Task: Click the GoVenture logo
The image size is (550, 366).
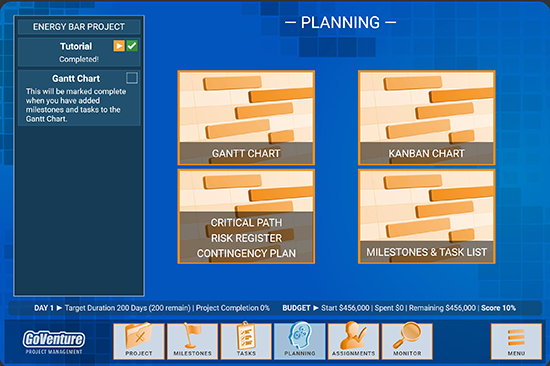Action: pos(54,342)
